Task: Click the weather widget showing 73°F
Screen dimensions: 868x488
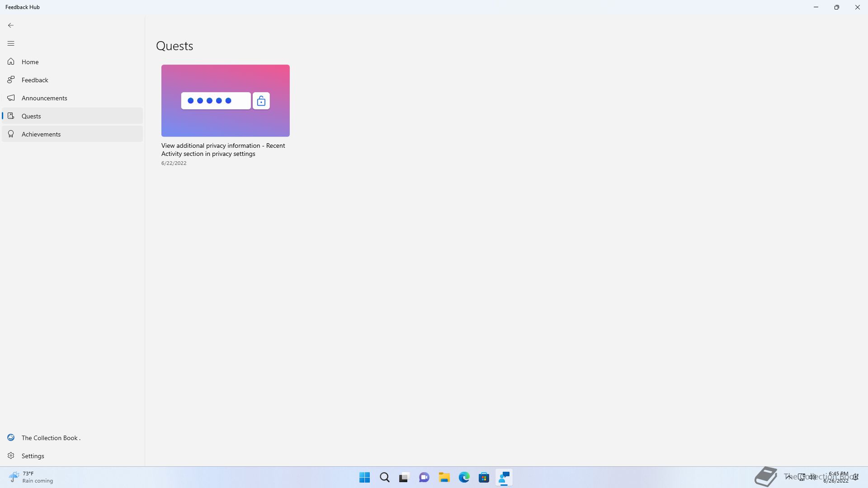Action: (x=31, y=477)
